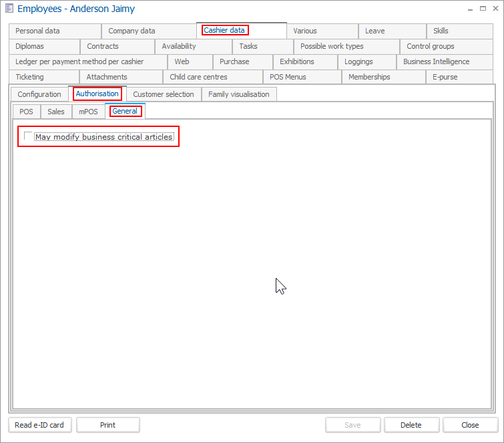Image resolution: width=504 pixels, height=443 pixels.
Task: Click the Read e-ID card button
Action: (39, 425)
